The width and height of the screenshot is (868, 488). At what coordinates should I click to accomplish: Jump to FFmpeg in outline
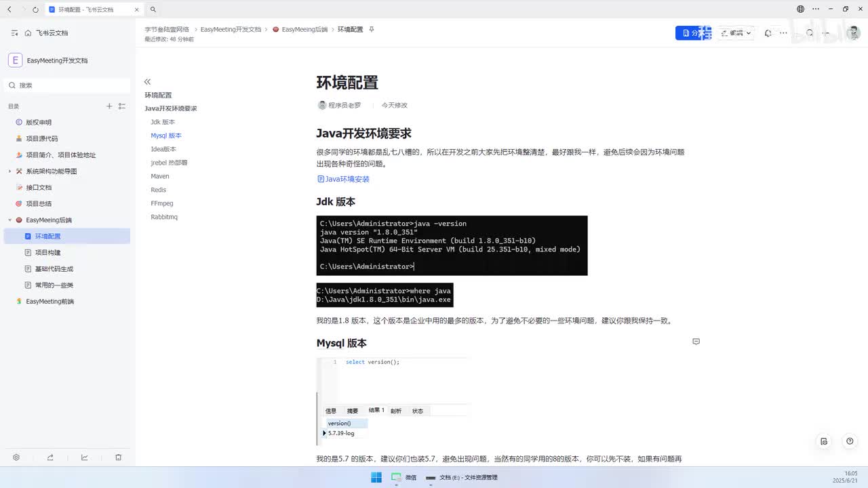162,203
